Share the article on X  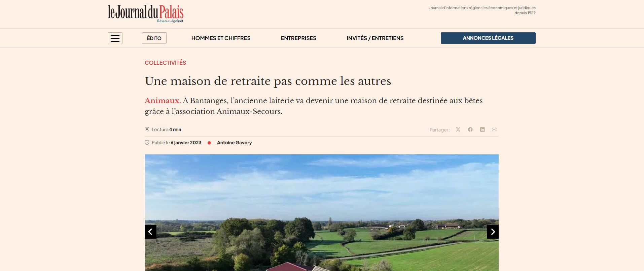coord(458,129)
